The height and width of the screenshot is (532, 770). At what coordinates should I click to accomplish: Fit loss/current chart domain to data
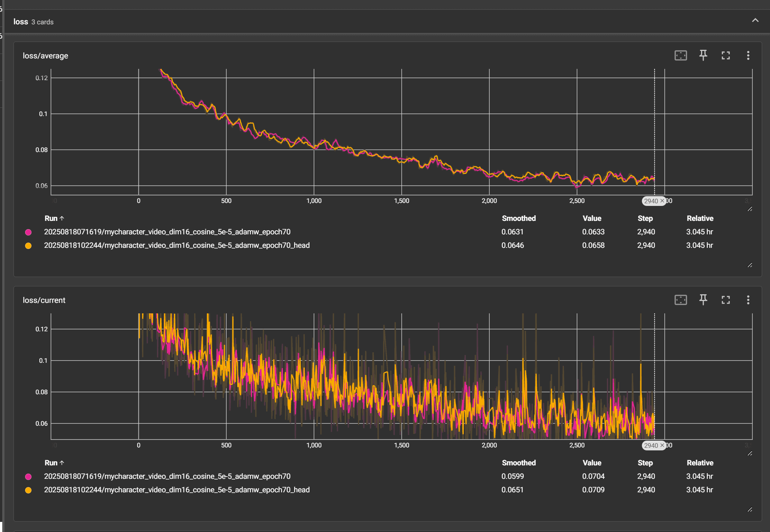tap(680, 300)
